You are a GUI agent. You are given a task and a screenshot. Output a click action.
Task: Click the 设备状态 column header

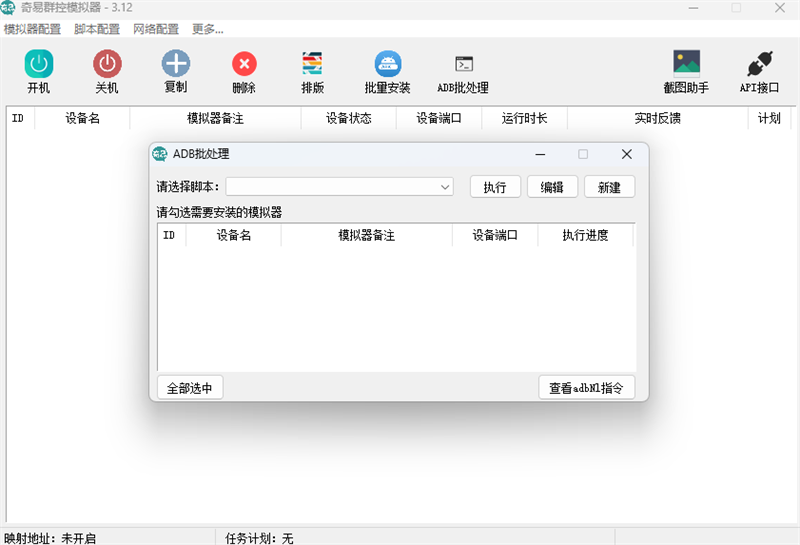[348, 118]
